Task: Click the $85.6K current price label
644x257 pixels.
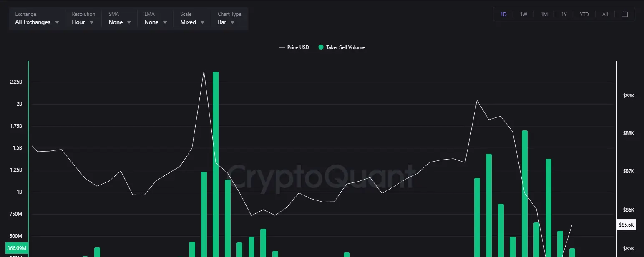Action: [626, 225]
